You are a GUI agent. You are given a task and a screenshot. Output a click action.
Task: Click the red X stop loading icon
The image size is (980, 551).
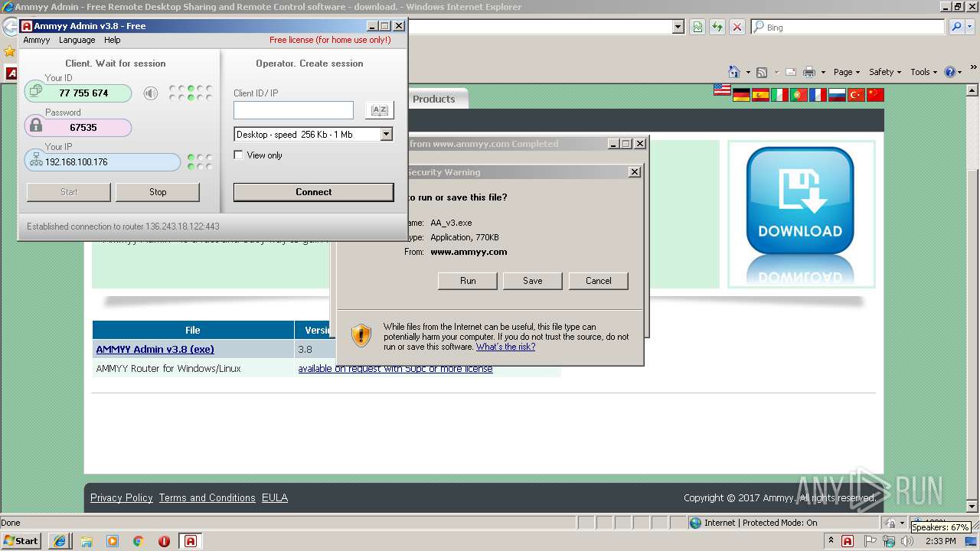[737, 27]
